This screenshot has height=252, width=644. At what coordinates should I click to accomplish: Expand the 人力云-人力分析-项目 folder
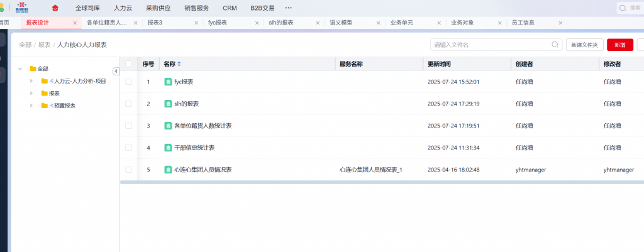32,81
